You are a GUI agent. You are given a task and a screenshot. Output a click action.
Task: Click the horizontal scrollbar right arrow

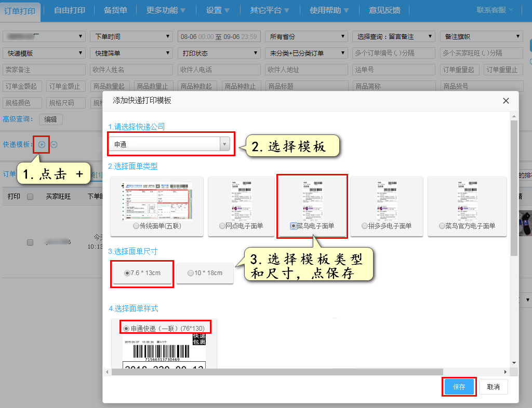[x=506, y=372]
